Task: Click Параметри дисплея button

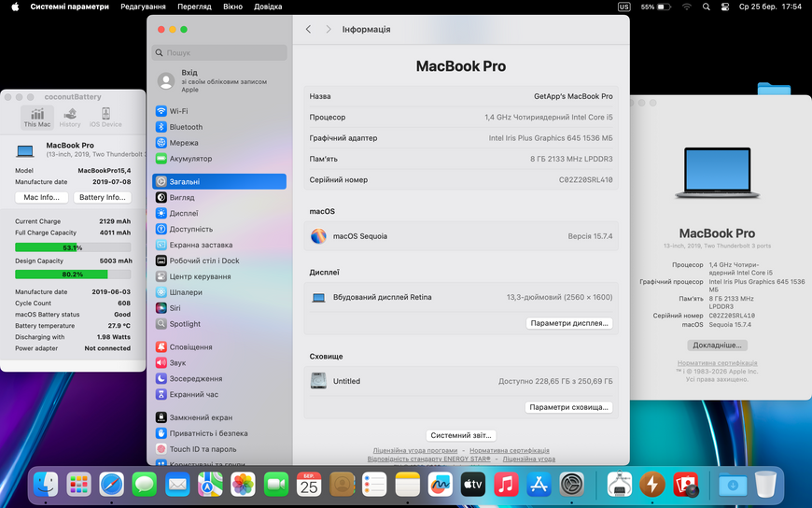Action: (x=569, y=323)
